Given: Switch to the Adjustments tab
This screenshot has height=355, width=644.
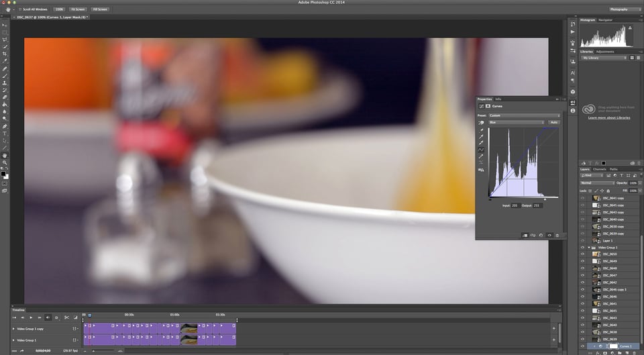Looking at the screenshot, I should [604, 52].
